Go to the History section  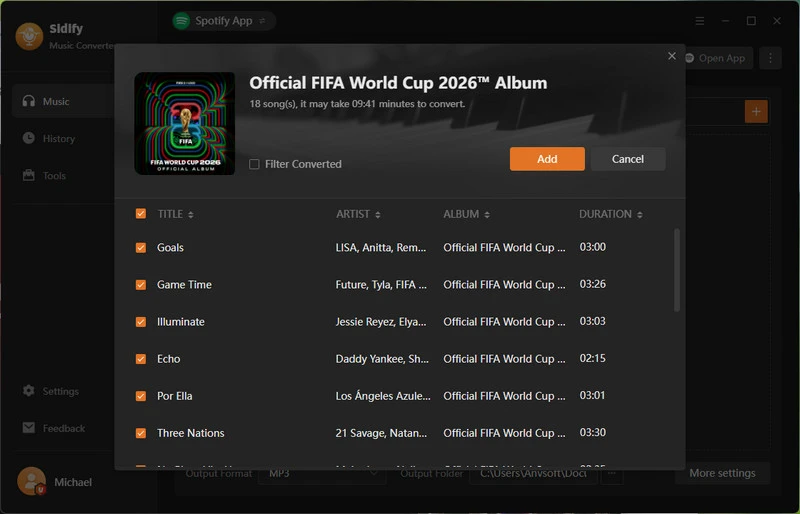[x=59, y=138]
